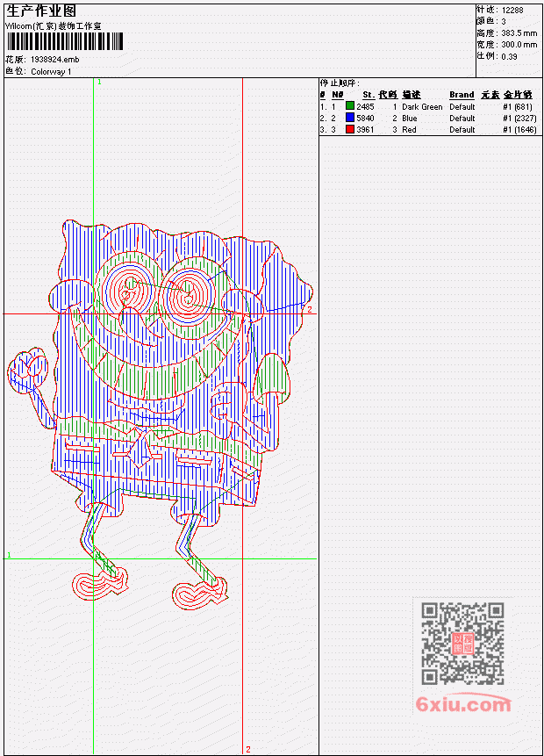Click the 'St.' column header

(x=369, y=95)
